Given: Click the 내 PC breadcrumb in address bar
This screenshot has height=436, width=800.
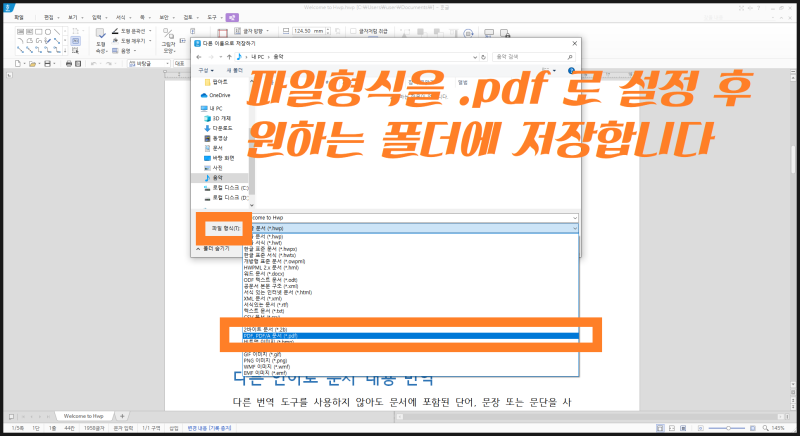Looking at the screenshot, I should pos(257,57).
